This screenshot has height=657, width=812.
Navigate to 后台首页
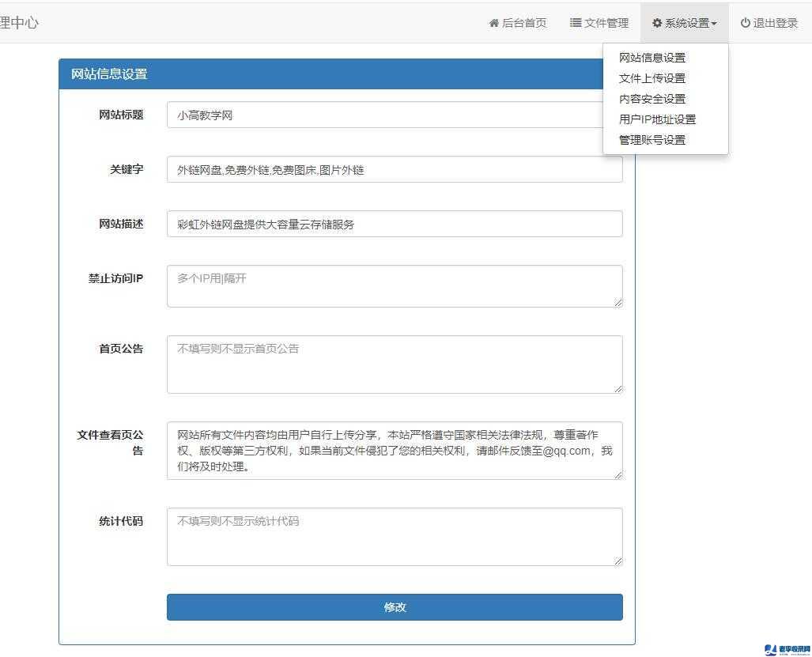(523, 23)
